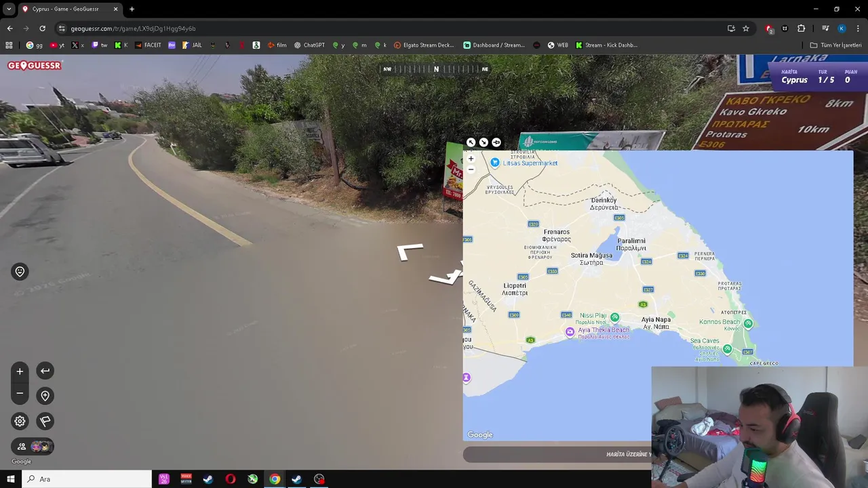
Task: Click Nissi Plaji beach marker on map
Action: (614, 317)
